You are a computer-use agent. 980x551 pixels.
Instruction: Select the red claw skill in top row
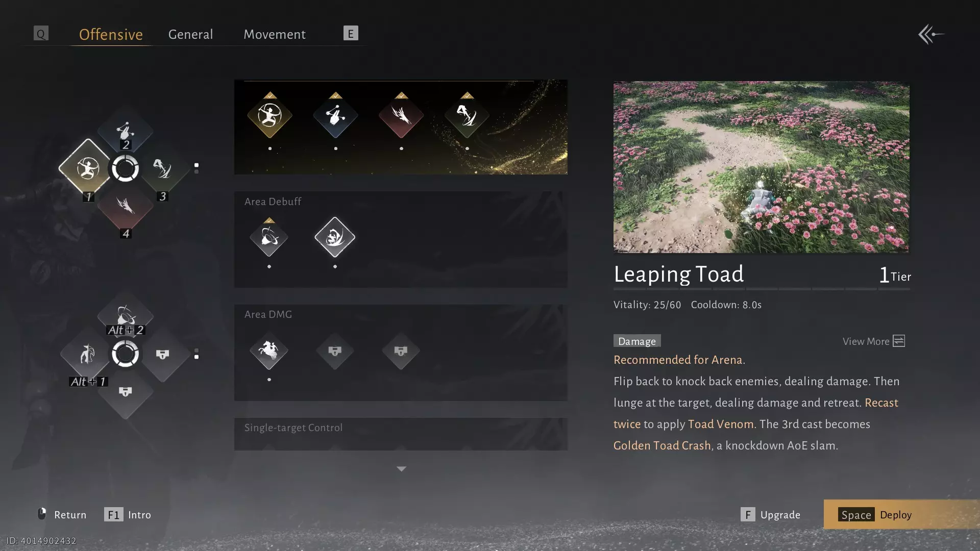click(x=401, y=116)
